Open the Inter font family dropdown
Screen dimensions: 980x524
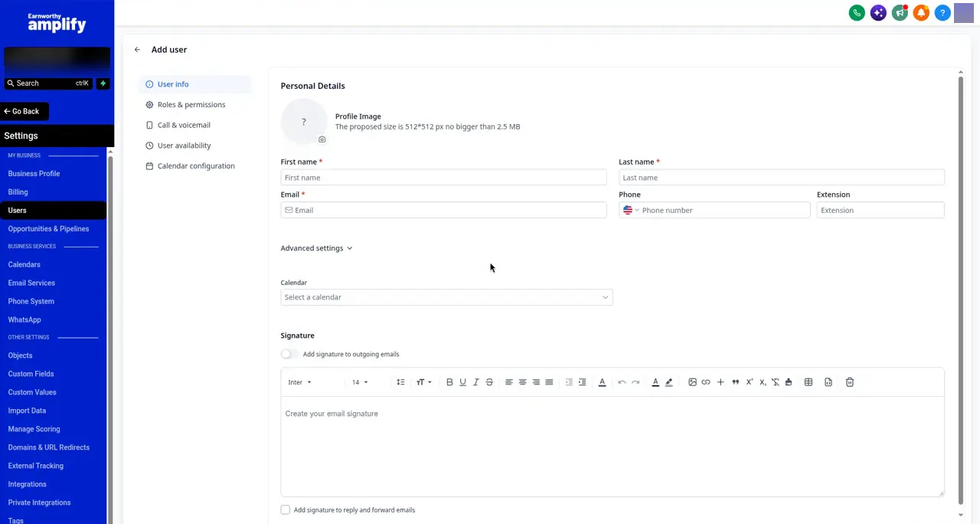(300, 382)
